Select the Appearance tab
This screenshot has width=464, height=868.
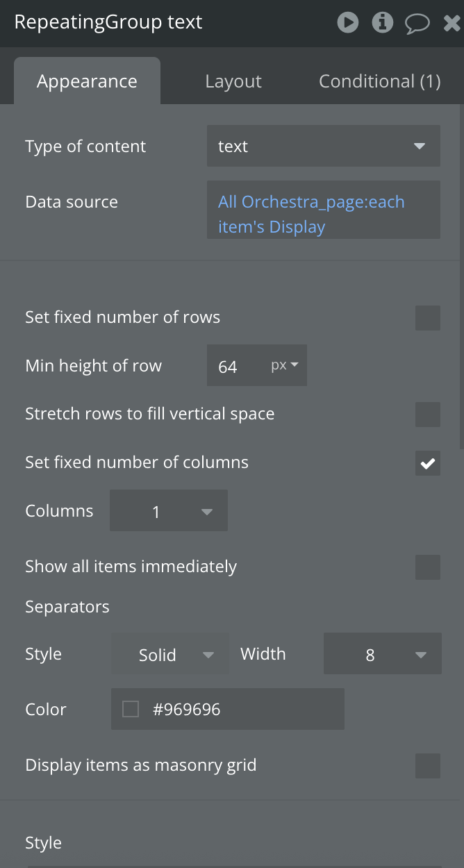(x=87, y=81)
